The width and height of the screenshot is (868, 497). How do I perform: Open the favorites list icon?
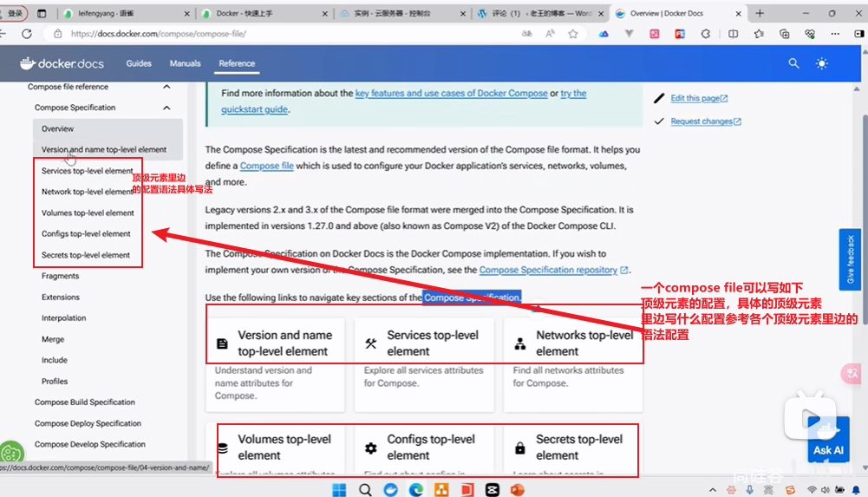759,34
